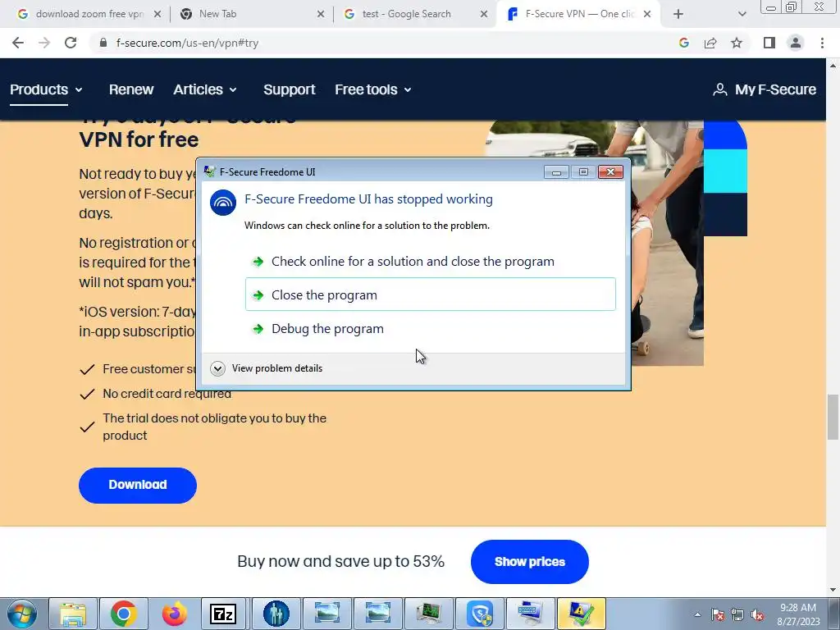Image resolution: width=840 pixels, height=630 pixels.
Task: Bookmark this page with star icon
Action: (x=737, y=43)
